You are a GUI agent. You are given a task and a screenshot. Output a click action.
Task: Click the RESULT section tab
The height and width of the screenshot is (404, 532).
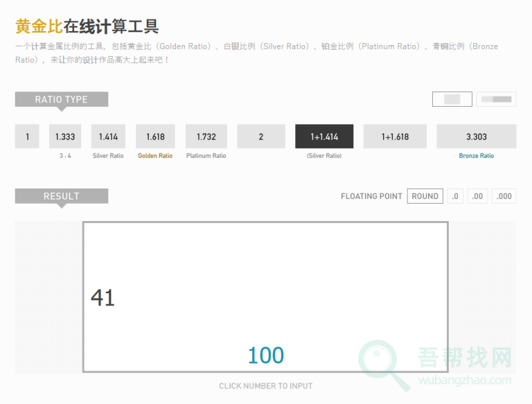tap(62, 196)
